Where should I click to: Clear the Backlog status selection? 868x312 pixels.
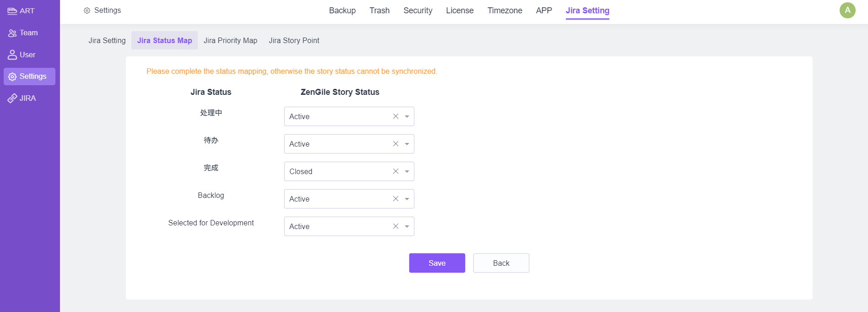pyautogui.click(x=396, y=199)
